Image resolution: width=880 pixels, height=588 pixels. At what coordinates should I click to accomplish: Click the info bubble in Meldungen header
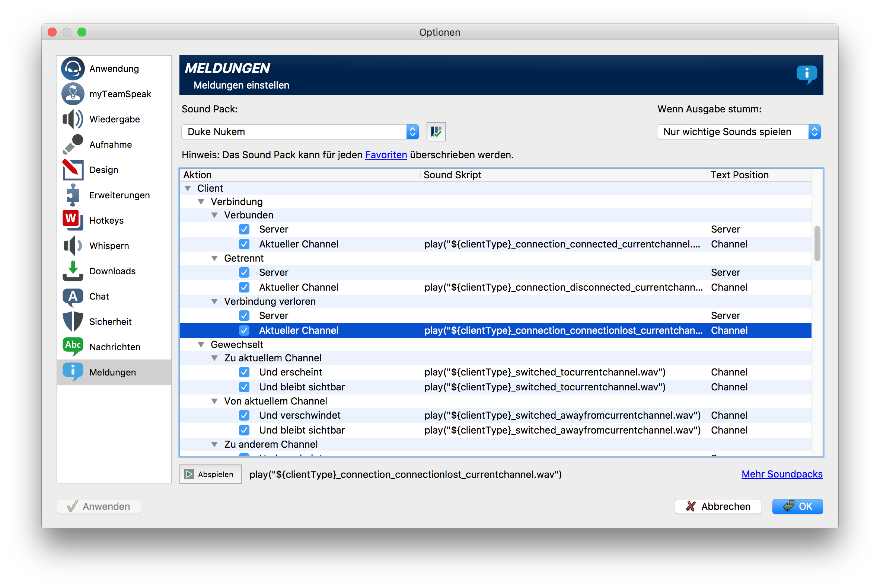[806, 74]
